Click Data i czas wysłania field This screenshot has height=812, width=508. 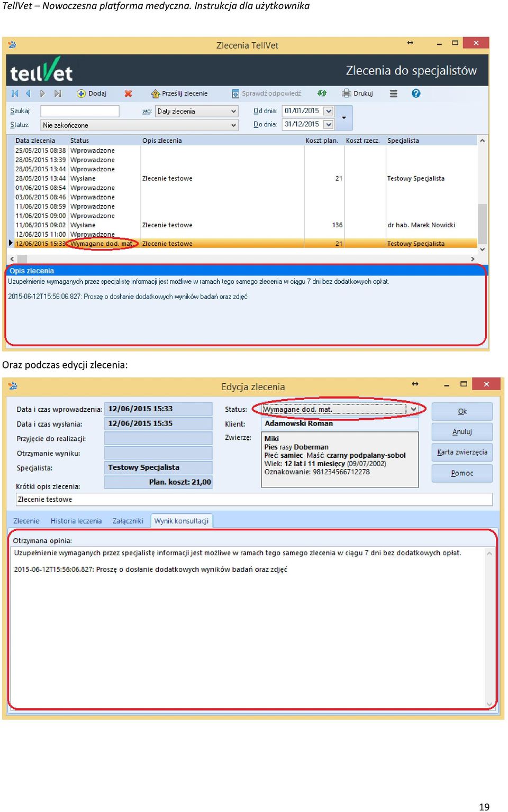[x=158, y=423]
